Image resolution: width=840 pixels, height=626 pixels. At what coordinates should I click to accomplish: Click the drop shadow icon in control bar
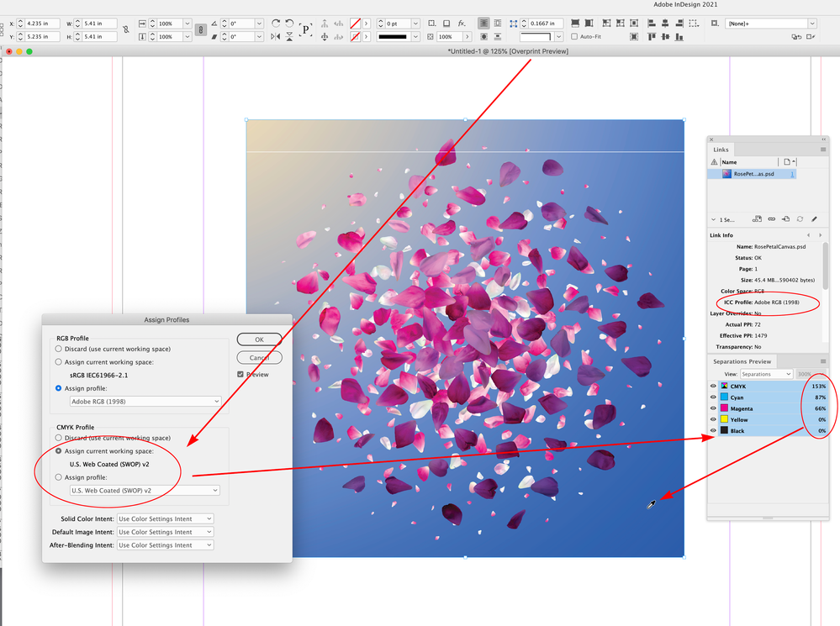pyautogui.click(x=446, y=23)
